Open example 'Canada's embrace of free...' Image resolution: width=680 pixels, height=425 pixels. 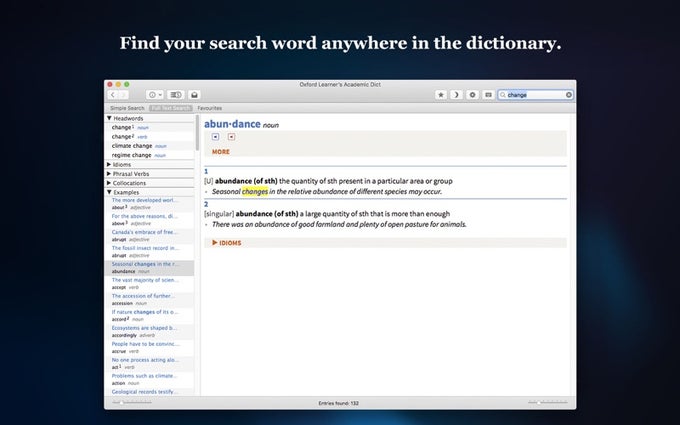click(x=149, y=236)
